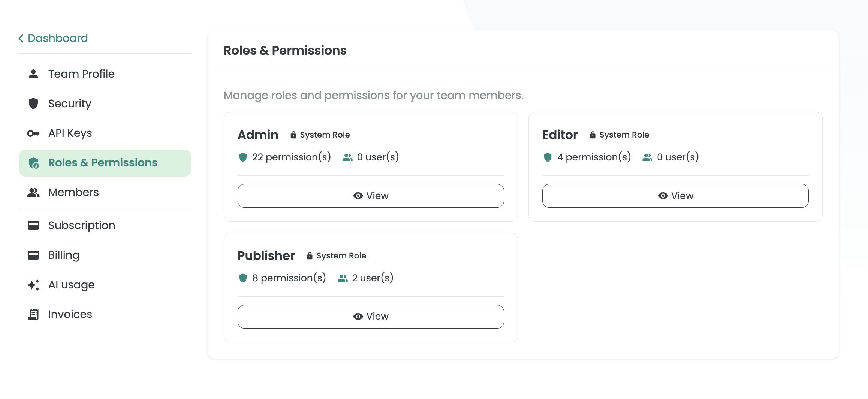Click the lock icon on Admin card

(293, 135)
